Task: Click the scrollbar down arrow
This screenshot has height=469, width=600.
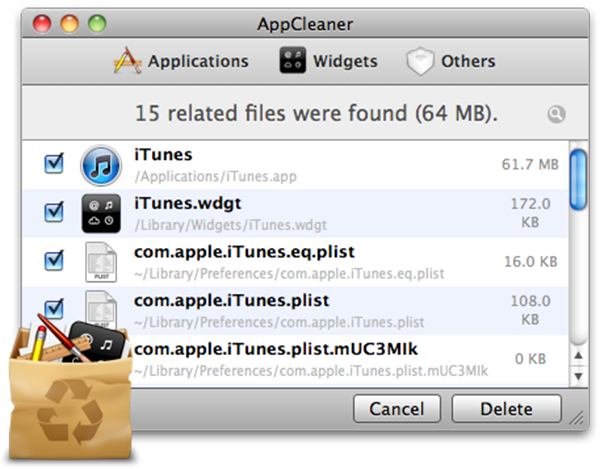Action: (579, 376)
